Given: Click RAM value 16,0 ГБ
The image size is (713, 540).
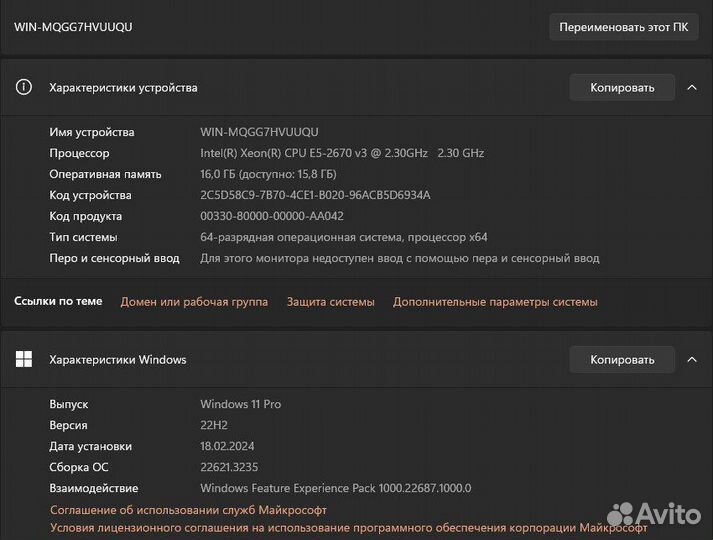Looking at the screenshot, I should click(x=268, y=174).
